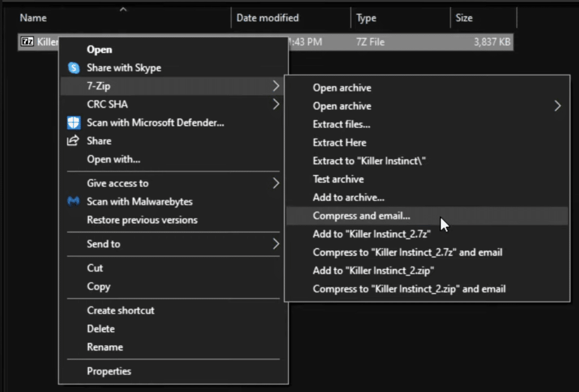
Task: Click the Share arrow icon
Action: pyautogui.click(x=73, y=141)
